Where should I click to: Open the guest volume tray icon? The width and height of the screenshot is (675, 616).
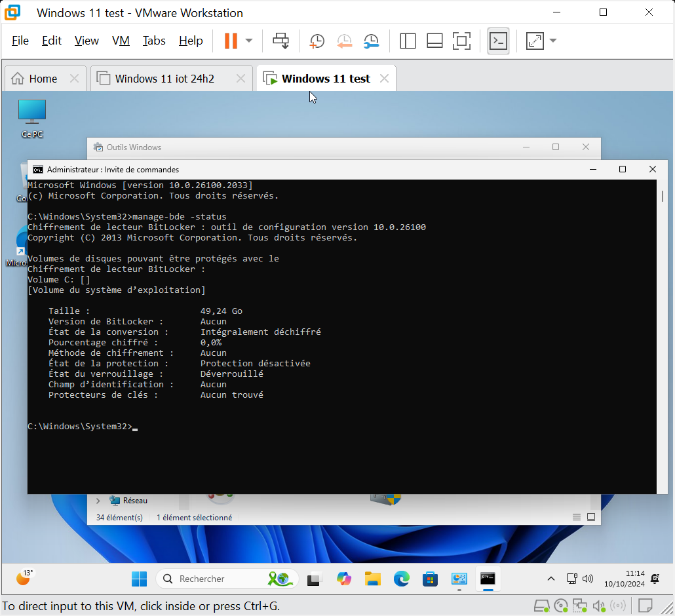tap(588, 579)
